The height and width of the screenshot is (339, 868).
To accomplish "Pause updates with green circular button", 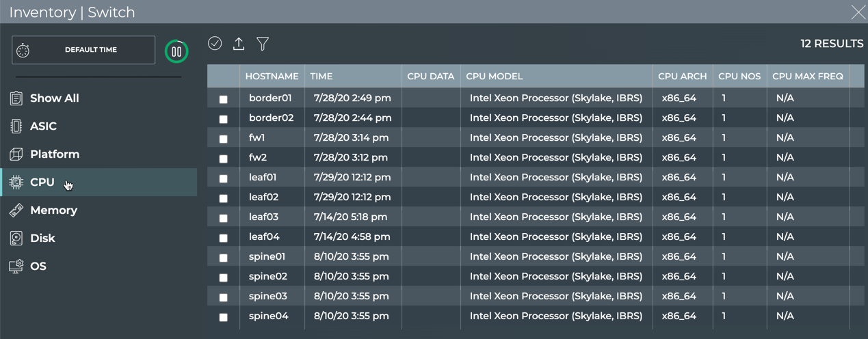I will click(176, 51).
